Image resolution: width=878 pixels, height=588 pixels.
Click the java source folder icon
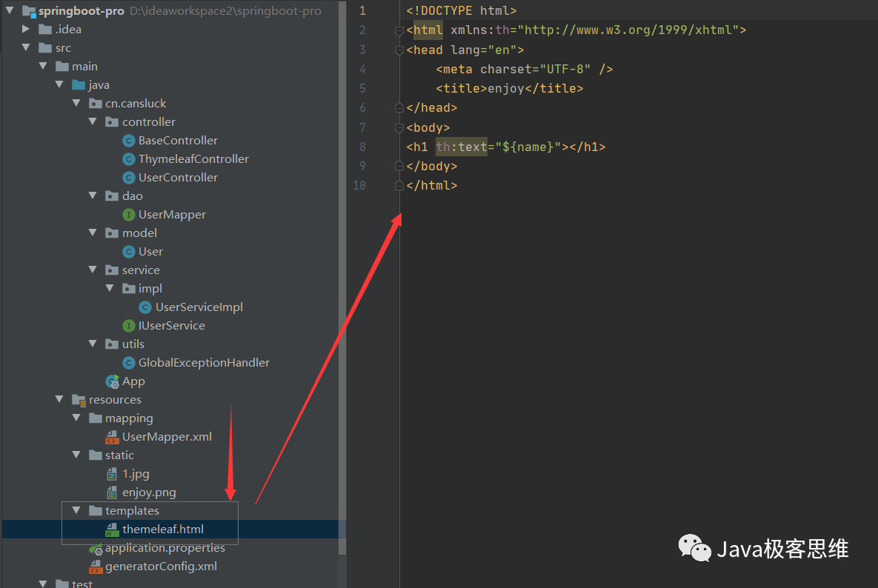(79, 85)
